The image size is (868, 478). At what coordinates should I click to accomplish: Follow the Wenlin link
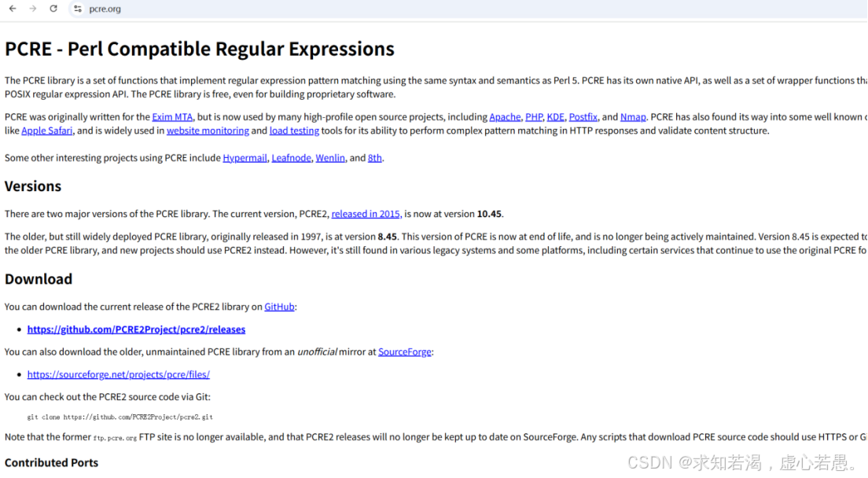pyautogui.click(x=330, y=158)
